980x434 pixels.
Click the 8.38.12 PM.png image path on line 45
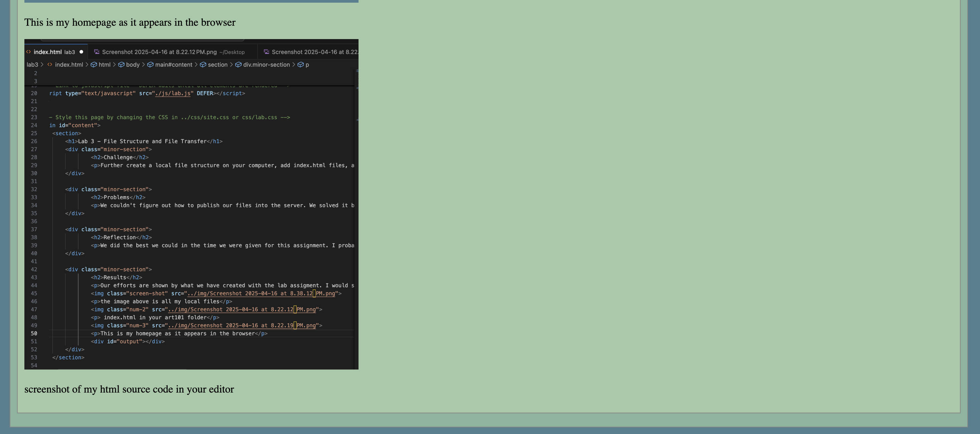pyautogui.click(x=261, y=293)
